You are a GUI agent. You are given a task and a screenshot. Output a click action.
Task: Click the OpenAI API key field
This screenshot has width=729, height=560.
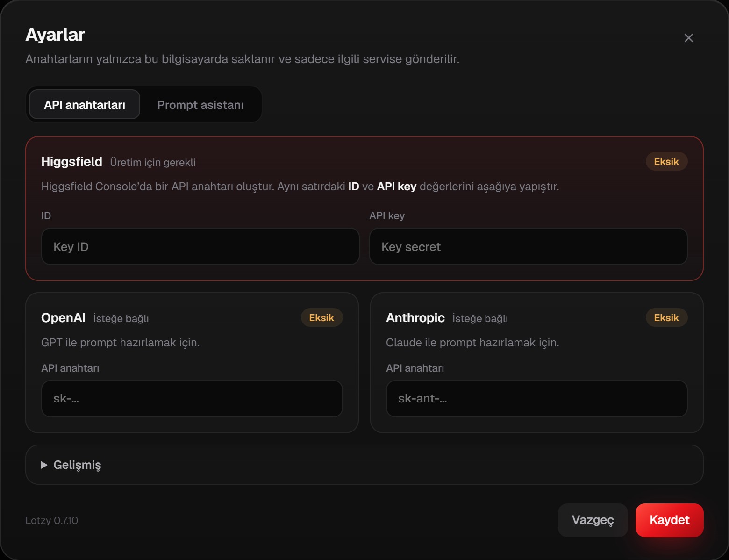[x=192, y=399]
